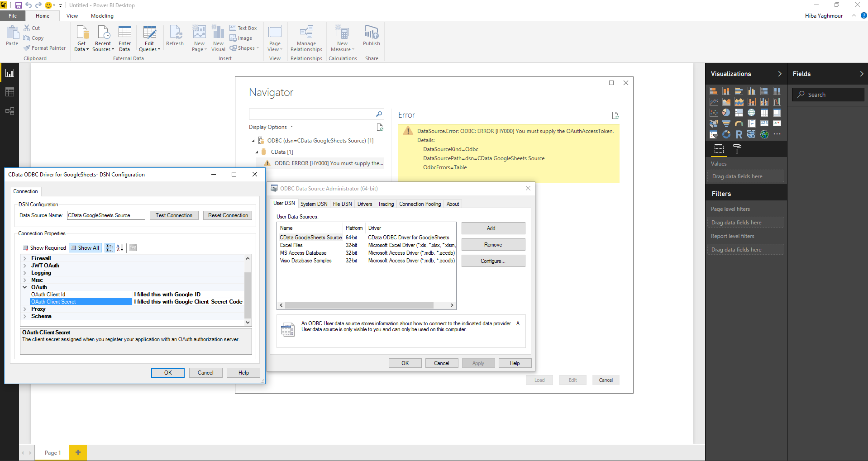Open Display Options dropdown in Navigator
The width and height of the screenshot is (868, 461).
(271, 127)
